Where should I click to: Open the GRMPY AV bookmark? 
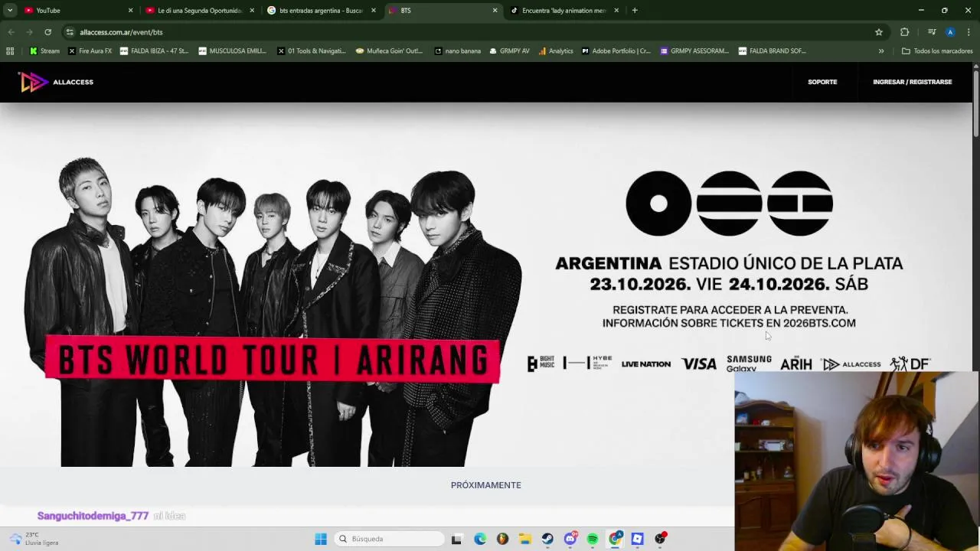pos(508,51)
